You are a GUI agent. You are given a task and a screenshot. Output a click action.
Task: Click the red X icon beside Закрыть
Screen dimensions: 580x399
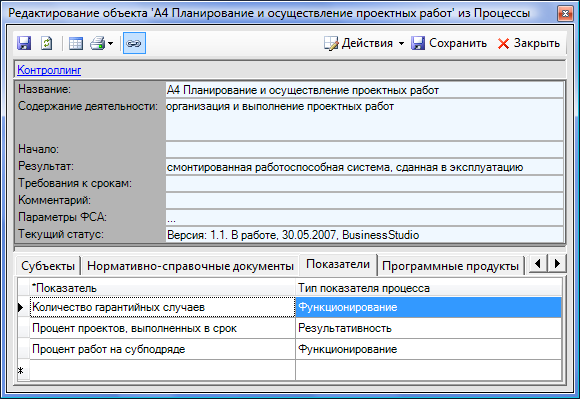pos(503,44)
